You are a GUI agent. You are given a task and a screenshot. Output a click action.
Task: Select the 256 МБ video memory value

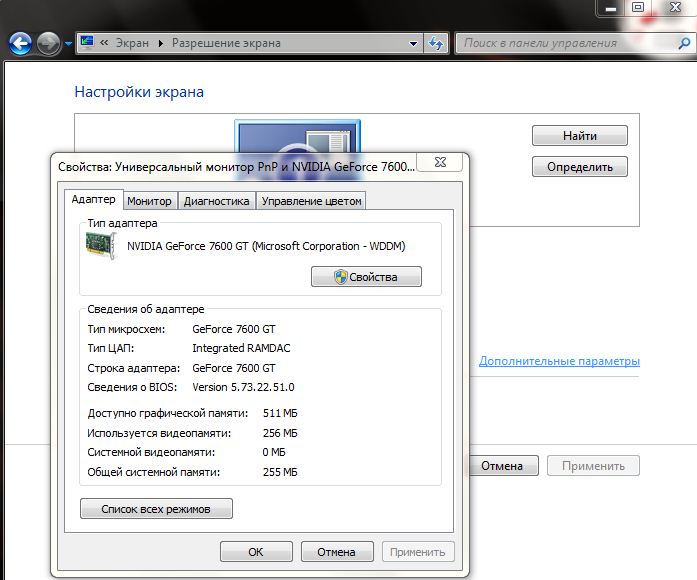click(x=280, y=433)
